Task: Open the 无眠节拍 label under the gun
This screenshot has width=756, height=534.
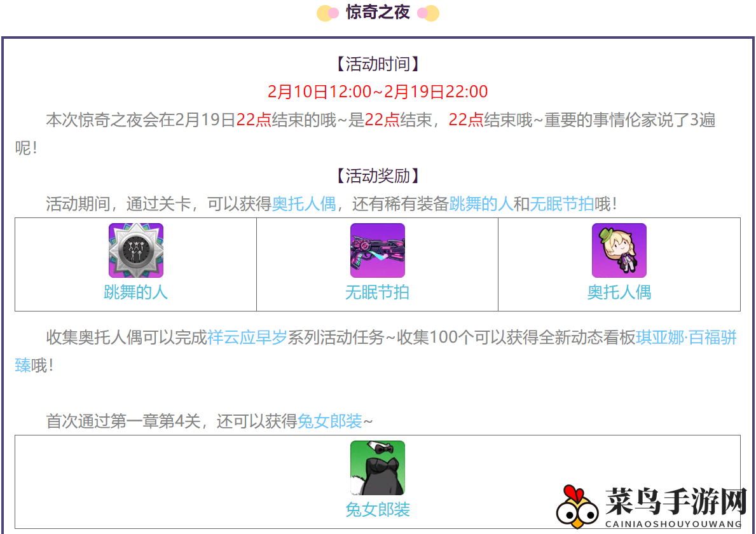Action: 378,292
